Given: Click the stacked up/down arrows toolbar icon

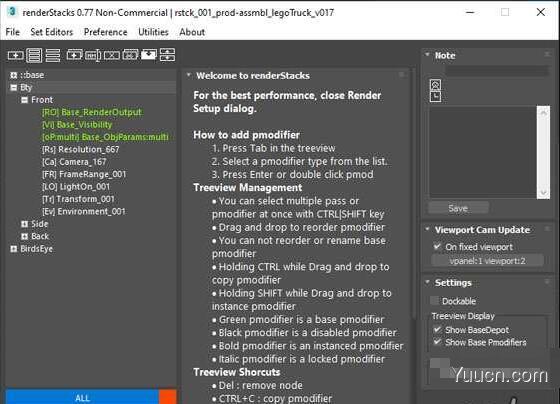Looking at the screenshot, I should [168, 55].
